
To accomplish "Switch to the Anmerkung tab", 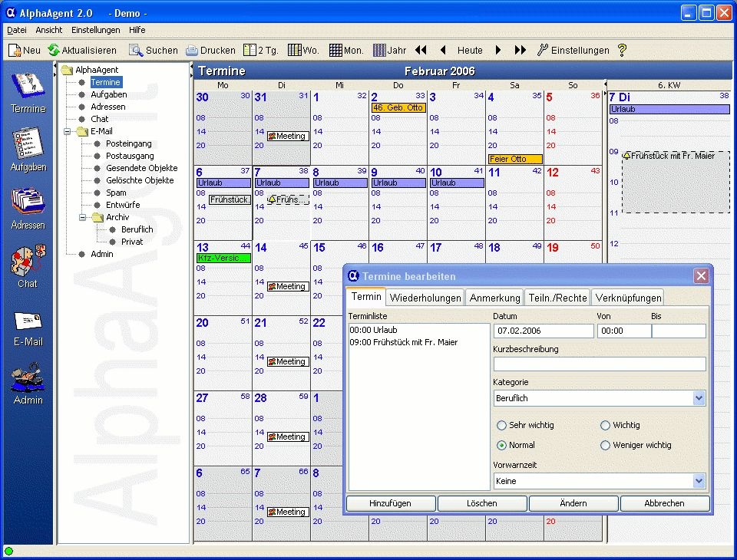I will (494, 298).
